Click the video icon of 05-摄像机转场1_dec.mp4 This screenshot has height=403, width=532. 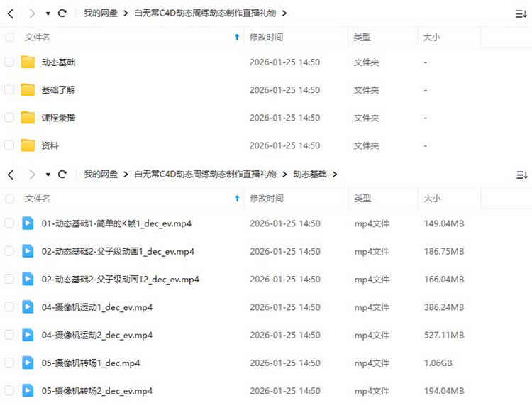[x=28, y=363]
